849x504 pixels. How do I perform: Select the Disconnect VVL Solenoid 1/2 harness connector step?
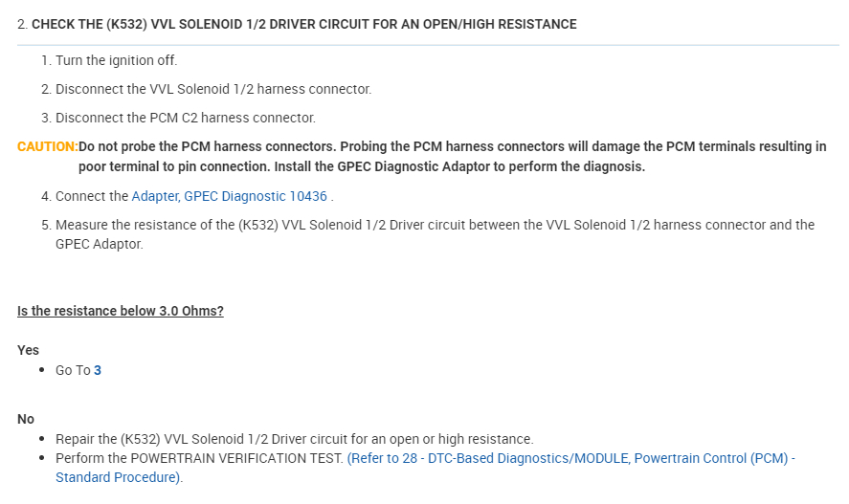coord(213,89)
